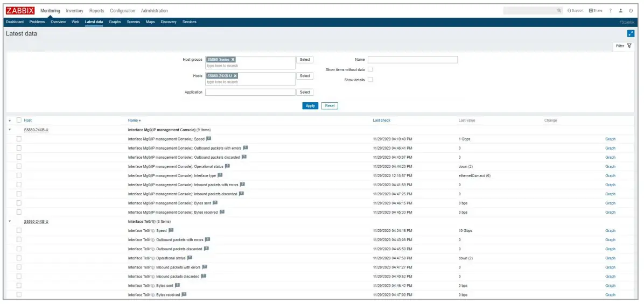
Task: Remove the S5860-Series host group tag
Action: 233,60
